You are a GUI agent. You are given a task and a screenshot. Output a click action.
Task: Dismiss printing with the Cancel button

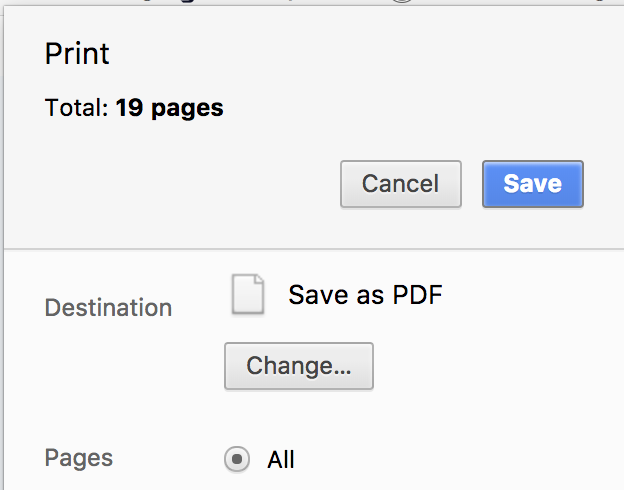[x=401, y=184]
